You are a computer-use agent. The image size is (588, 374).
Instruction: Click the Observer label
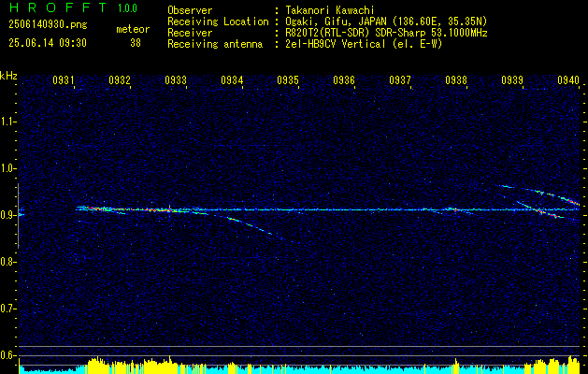point(190,10)
